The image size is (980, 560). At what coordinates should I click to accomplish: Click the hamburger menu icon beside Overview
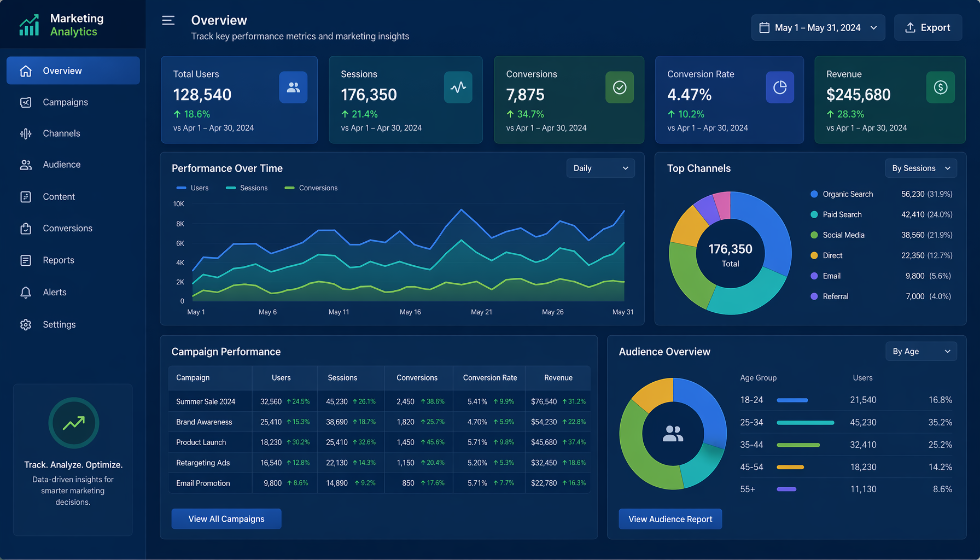[168, 21]
